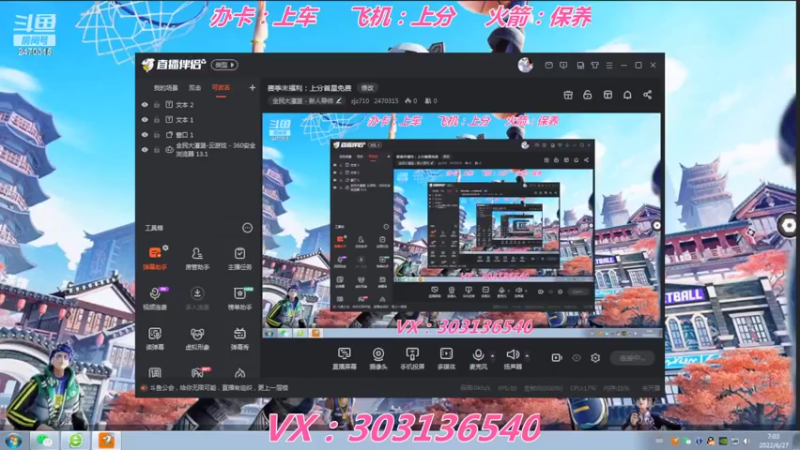Add 多媒体 media source
This screenshot has width=800, height=450.
(446, 358)
